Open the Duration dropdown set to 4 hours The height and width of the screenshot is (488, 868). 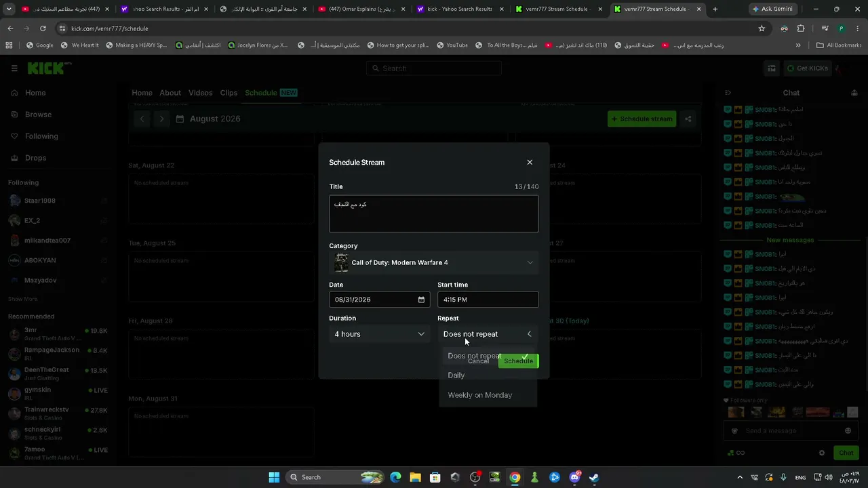click(x=379, y=334)
